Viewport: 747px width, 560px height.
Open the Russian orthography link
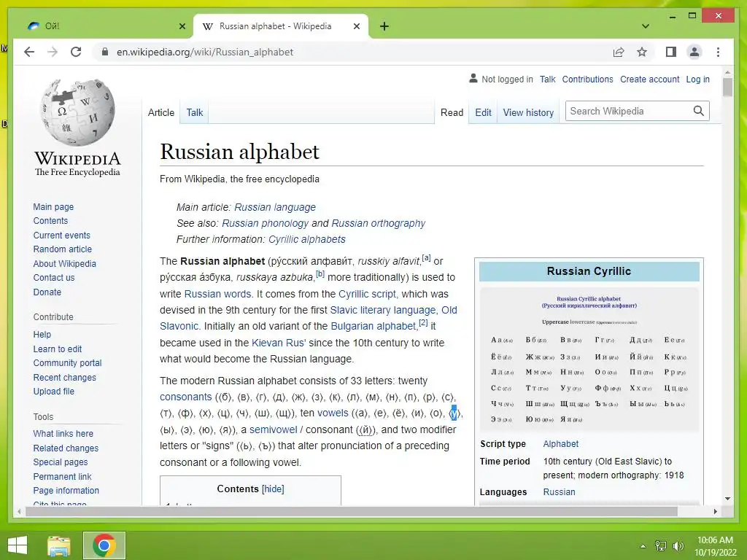pyautogui.click(x=379, y=223)
